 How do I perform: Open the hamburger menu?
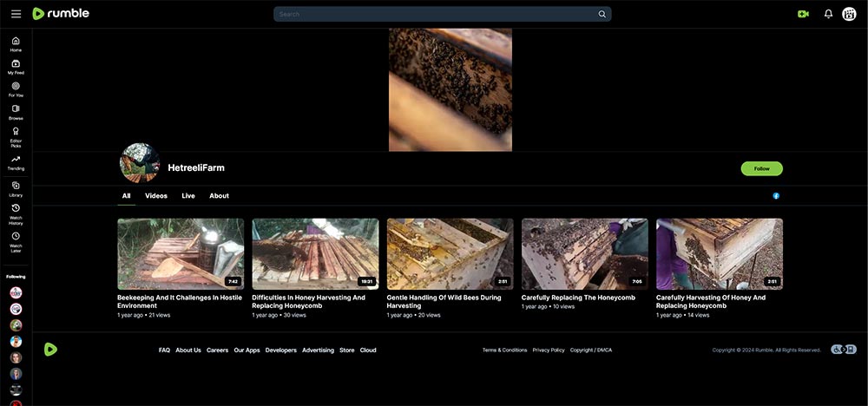[16, 14]
